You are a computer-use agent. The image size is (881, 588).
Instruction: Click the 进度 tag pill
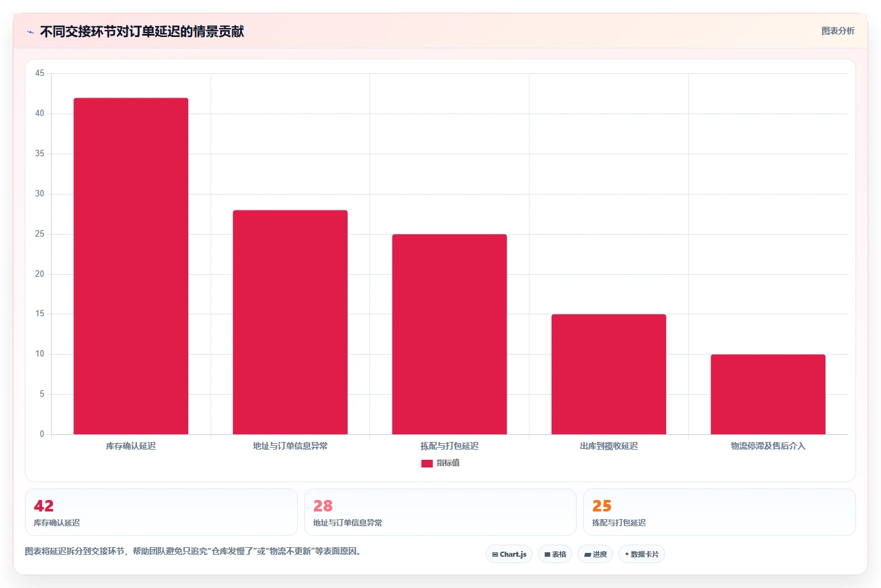(595, 554)
